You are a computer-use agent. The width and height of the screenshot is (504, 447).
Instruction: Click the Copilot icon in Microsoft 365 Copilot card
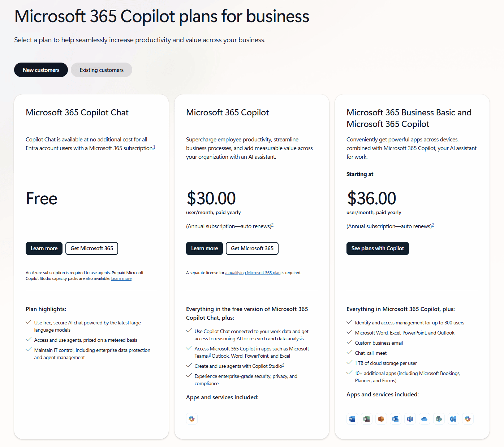tap(192, 419)
